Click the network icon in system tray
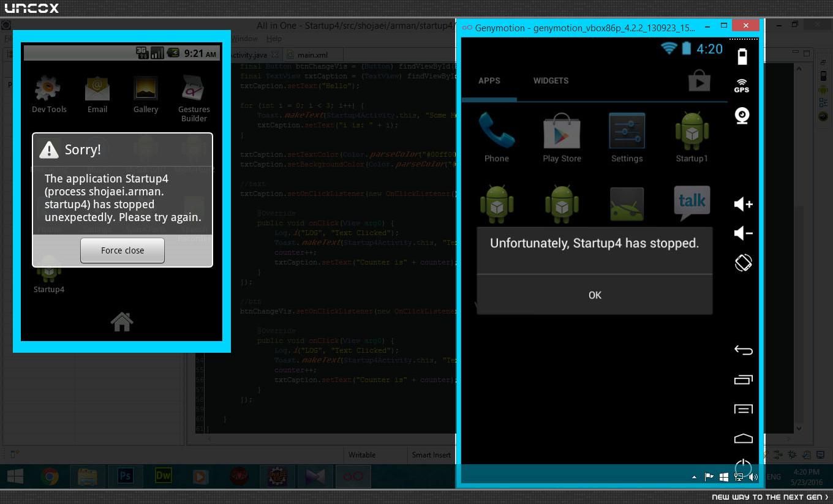Viewport: 833px width, 504px height. (x=739, y=477)
